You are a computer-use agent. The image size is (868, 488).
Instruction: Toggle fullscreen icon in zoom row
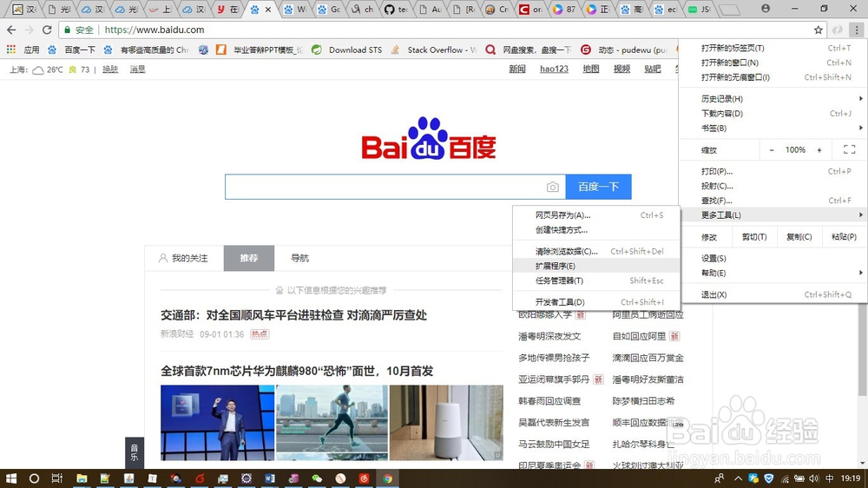tap(849, 149)
